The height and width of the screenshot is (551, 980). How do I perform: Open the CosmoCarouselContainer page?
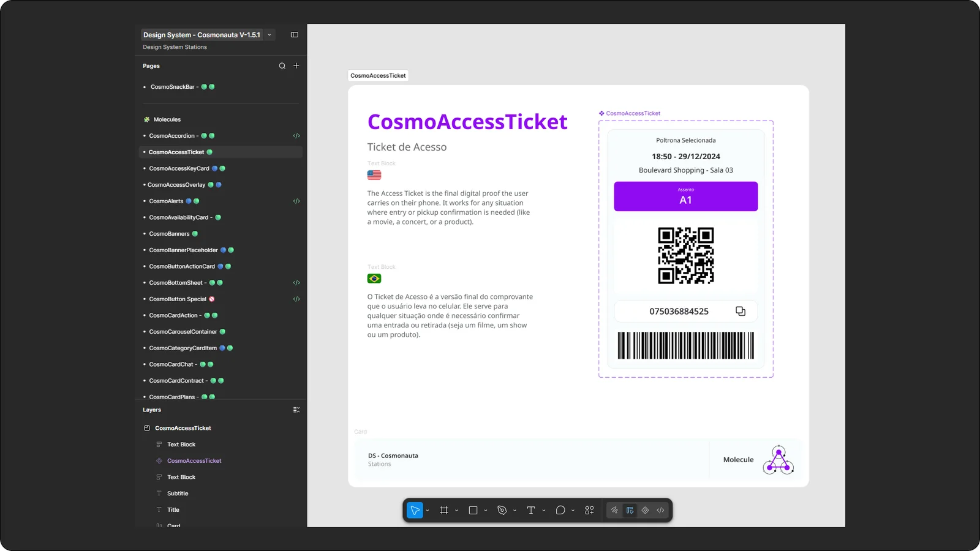pos(221,332)
